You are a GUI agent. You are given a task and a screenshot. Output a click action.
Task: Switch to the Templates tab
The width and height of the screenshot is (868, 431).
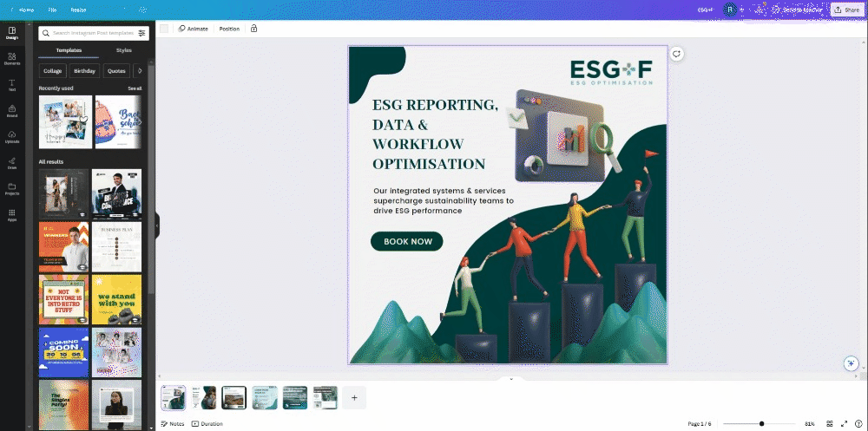[69, 50]
